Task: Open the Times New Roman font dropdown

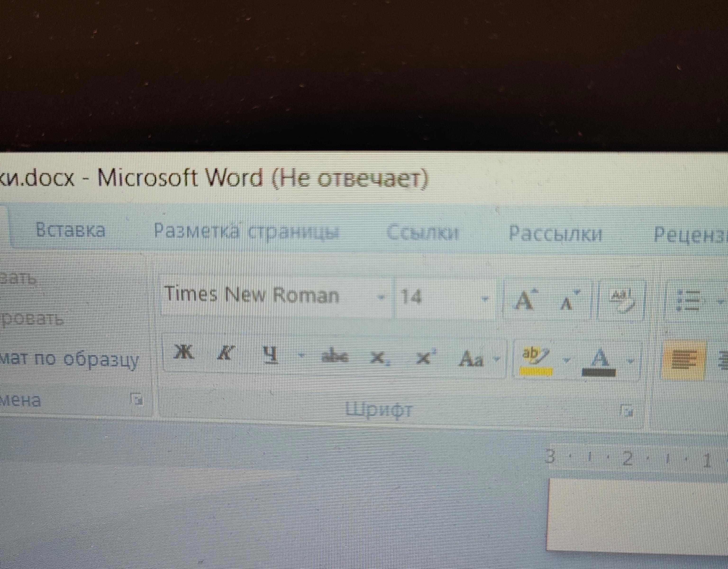Action: coord(381,297)
